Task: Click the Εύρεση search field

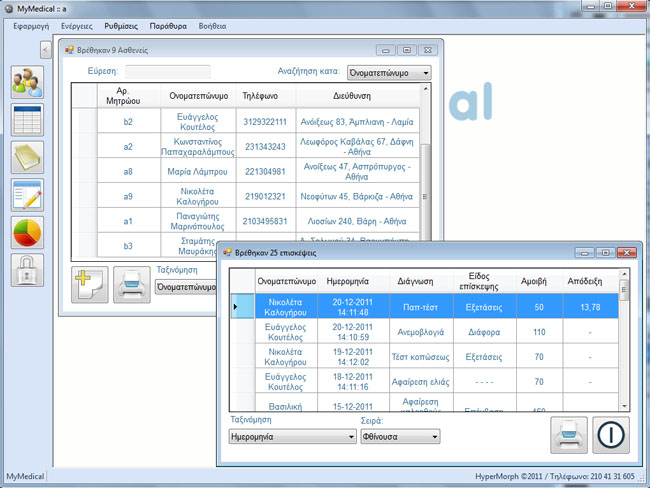Action: tap(167, 72)
